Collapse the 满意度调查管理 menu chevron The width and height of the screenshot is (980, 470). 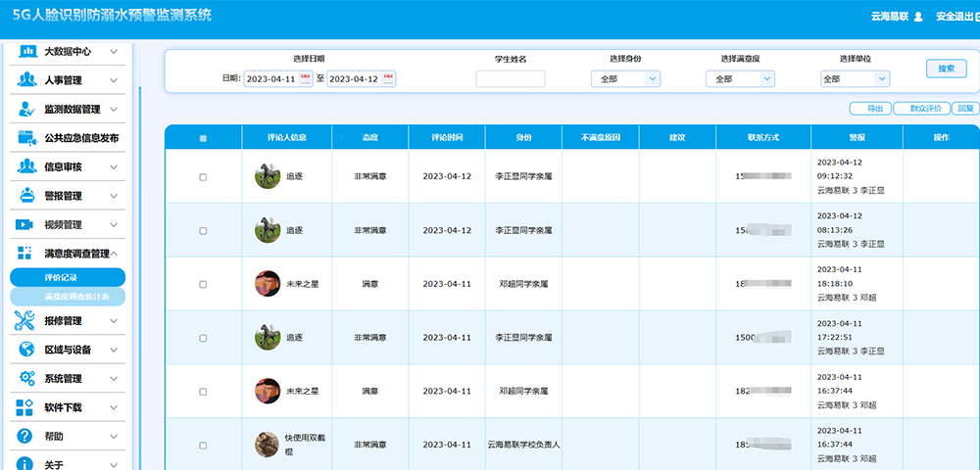pyautogui.click(x=116, y=254)
